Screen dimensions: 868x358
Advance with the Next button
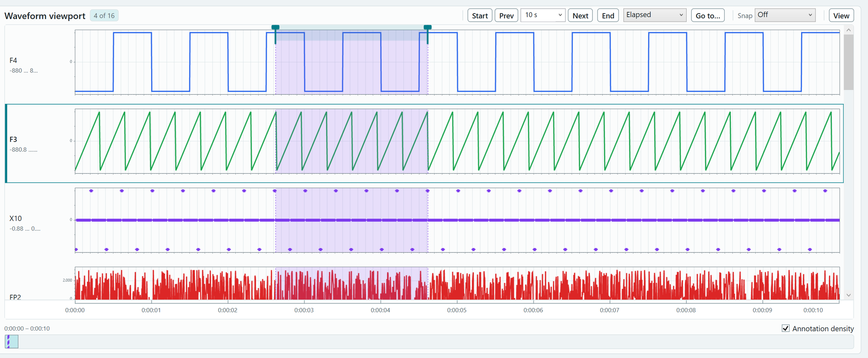point(580,16)
